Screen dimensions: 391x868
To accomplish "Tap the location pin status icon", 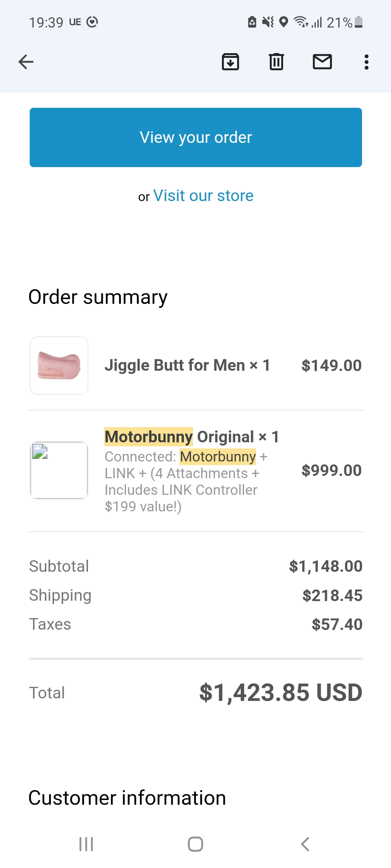I will tap(284, 22).
